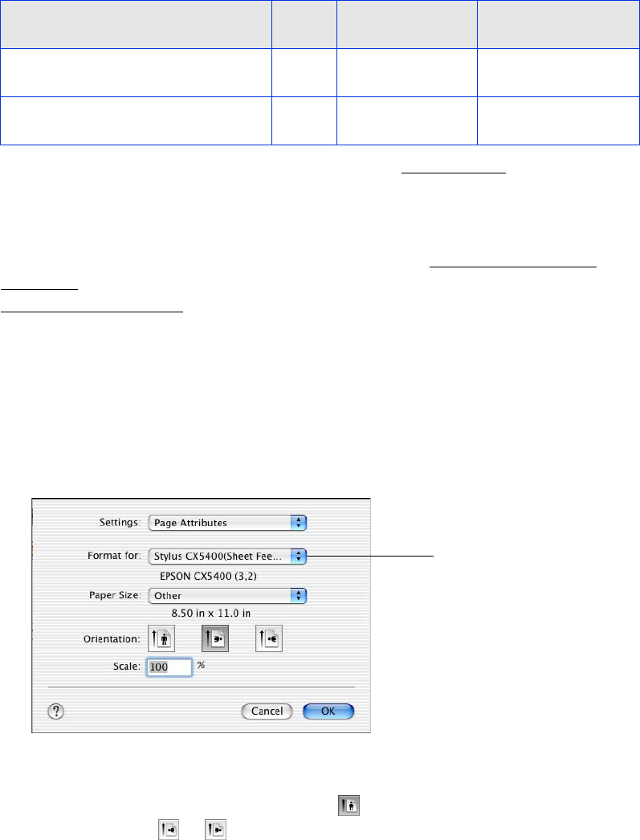Click the shaded portrait icon below the dialog
640x840 pixels.
pos(349,805)
